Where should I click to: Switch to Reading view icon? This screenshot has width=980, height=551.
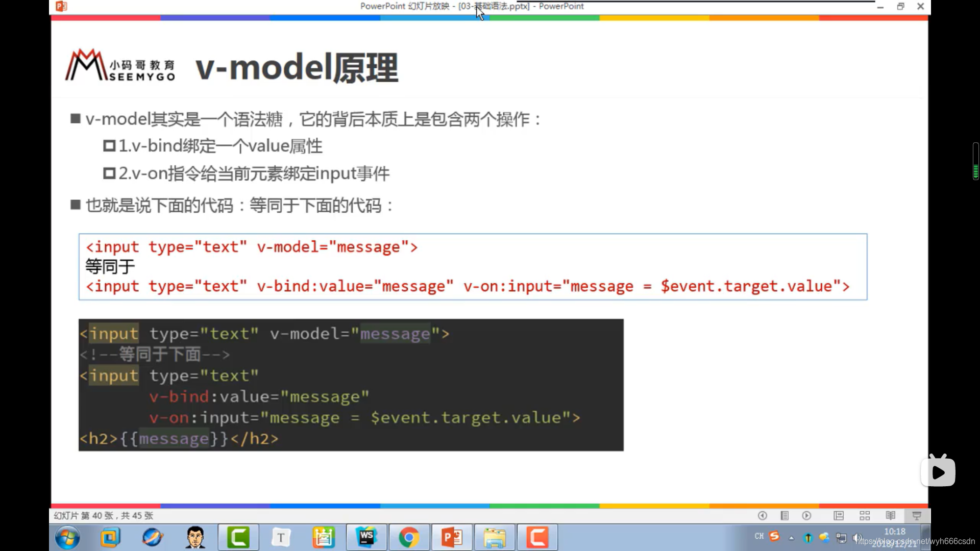coord(891,516)
